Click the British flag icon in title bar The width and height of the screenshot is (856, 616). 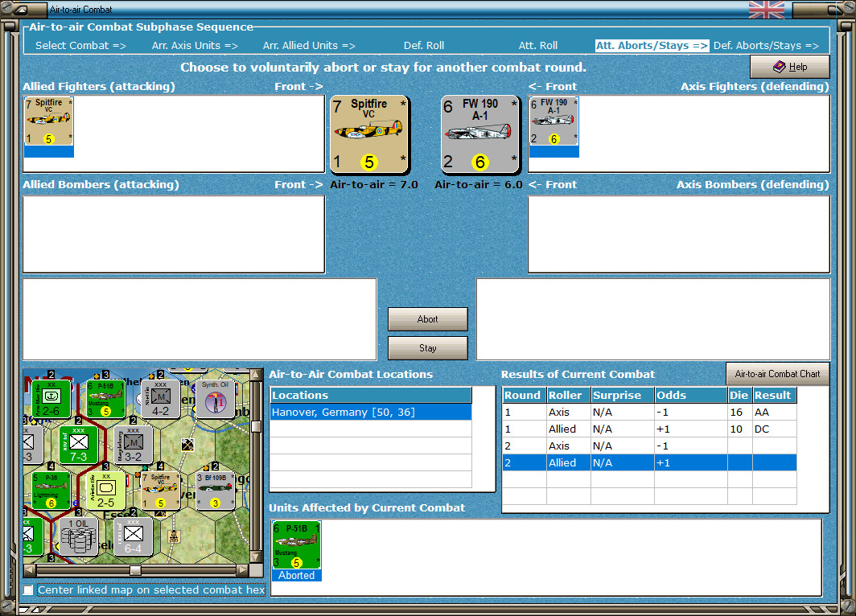767,10
